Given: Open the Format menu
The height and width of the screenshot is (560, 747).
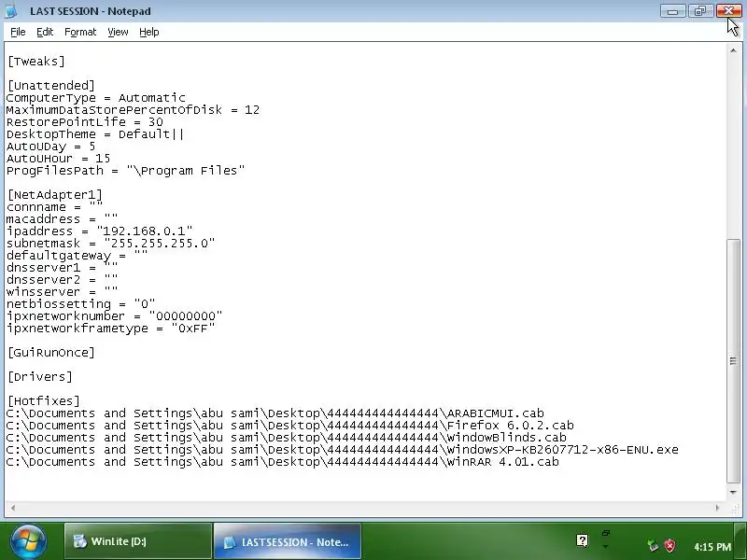Looking at the screenshot, I should point(80,32).
